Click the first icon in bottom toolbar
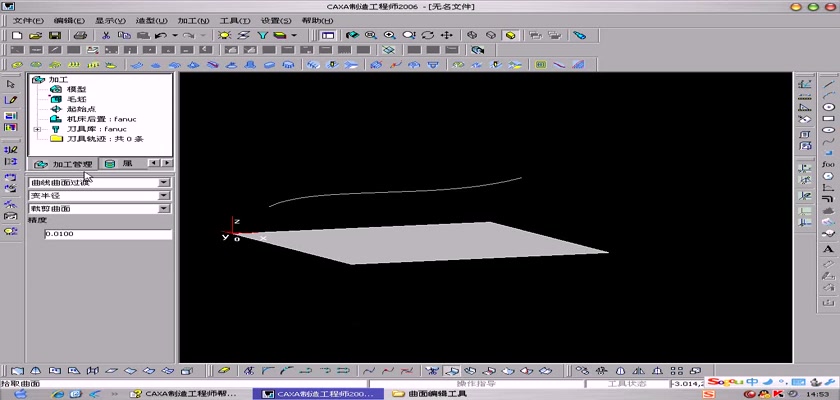The width and height of the screenshot is (840, 400). [17, 370]
